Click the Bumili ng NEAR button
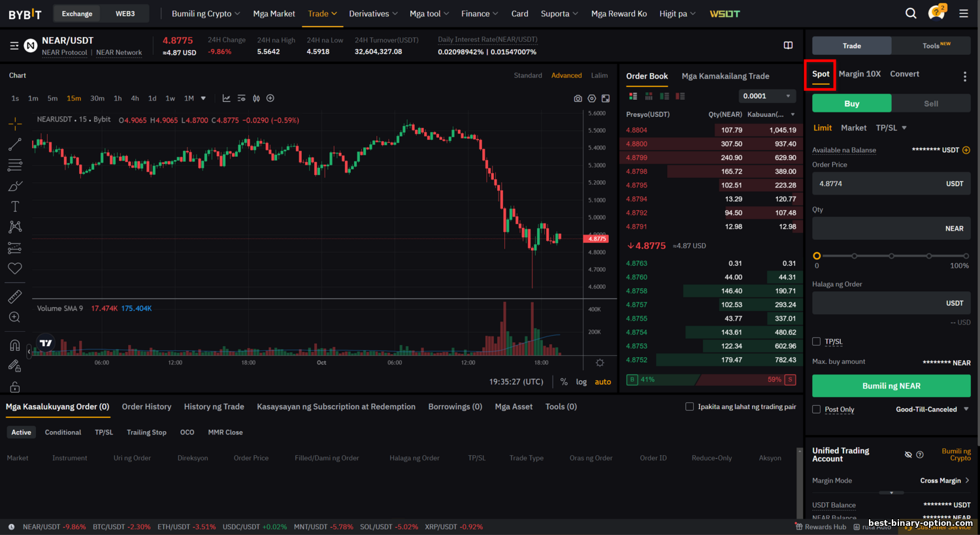The width and height of the screenshot is (980, 535). [891, 386]
